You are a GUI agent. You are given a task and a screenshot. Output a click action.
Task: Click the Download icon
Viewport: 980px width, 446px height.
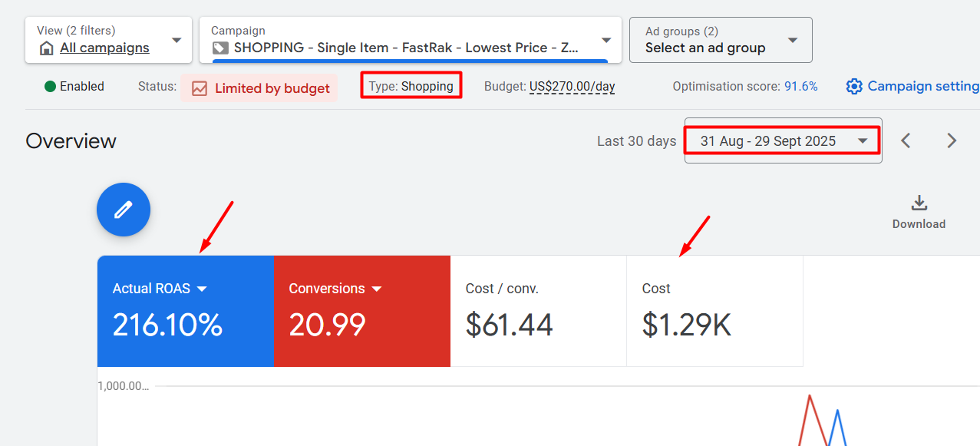[x=919, y=203]
